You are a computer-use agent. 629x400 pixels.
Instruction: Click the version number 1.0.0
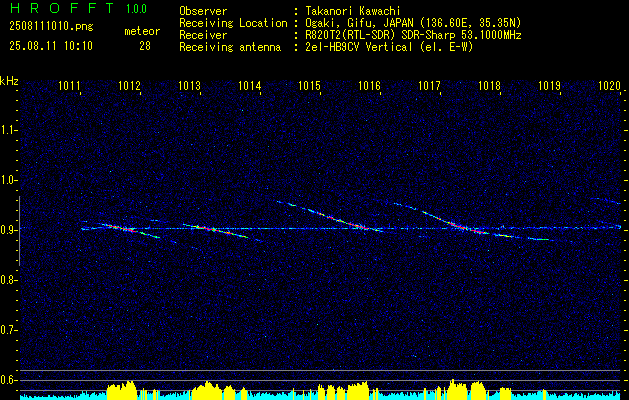click(136, 9)
